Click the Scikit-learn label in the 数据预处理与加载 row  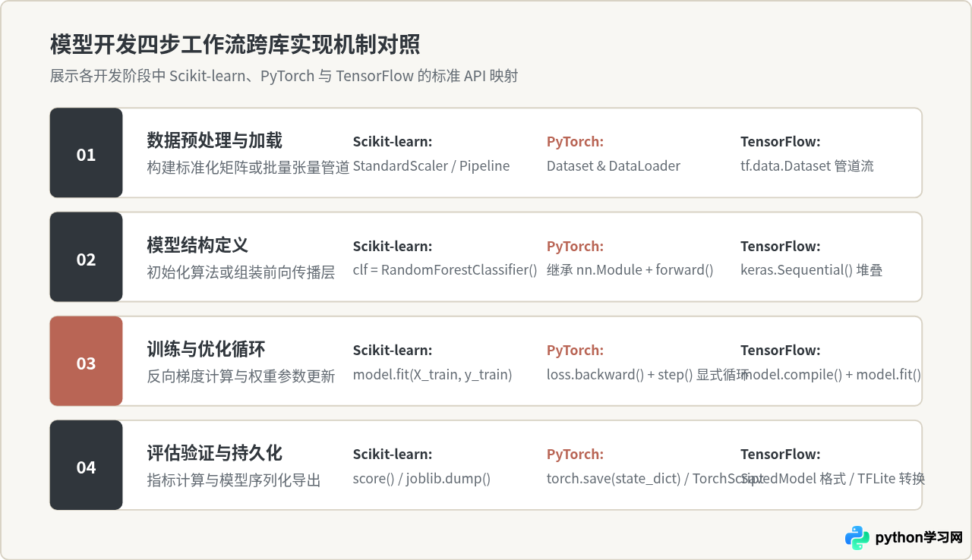pyautogui.click(x=393, y=142)
